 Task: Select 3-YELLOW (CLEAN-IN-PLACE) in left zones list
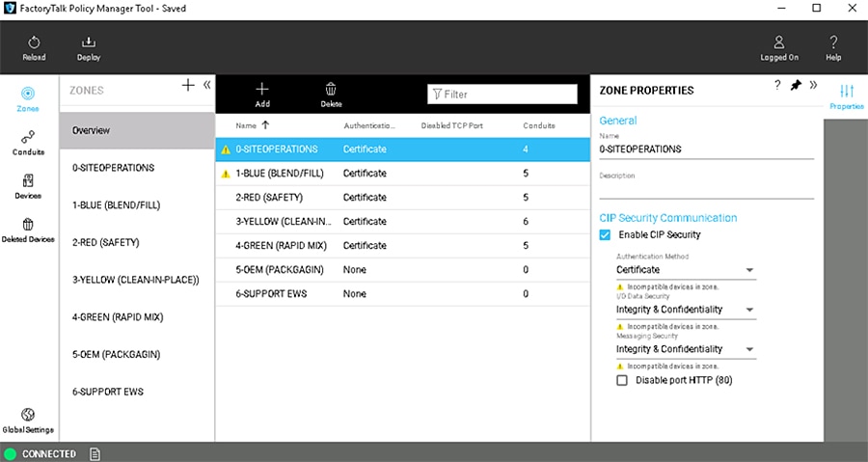click(137, 280)
